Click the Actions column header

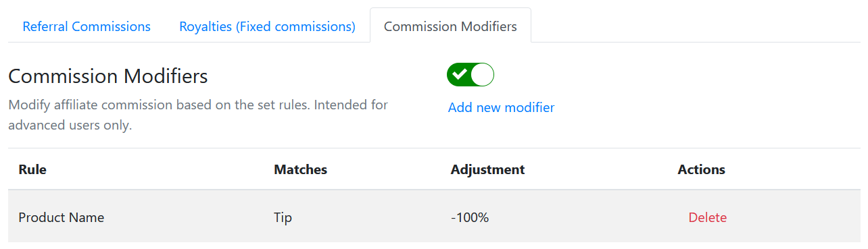click(701, 169)
